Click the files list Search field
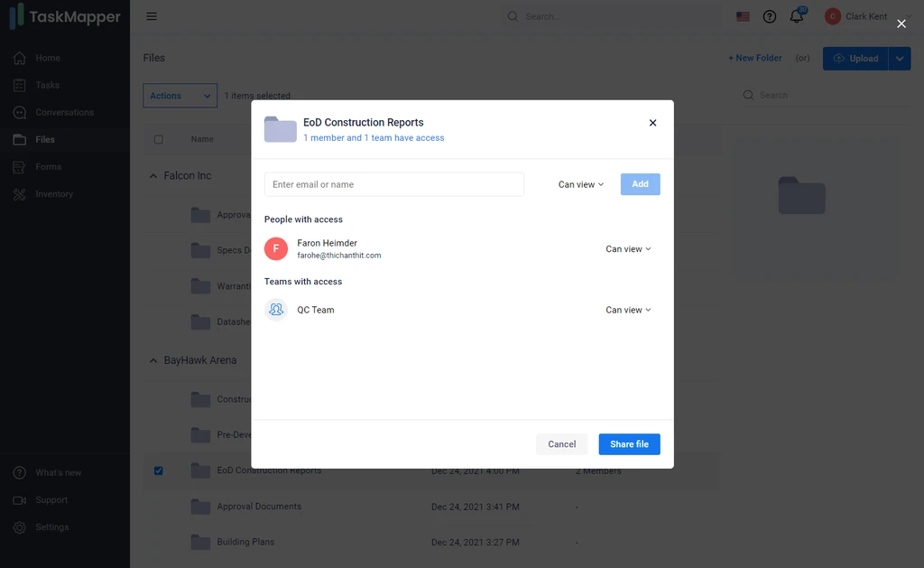The height and width of the screenshot is (568, 924). point(825,95)
